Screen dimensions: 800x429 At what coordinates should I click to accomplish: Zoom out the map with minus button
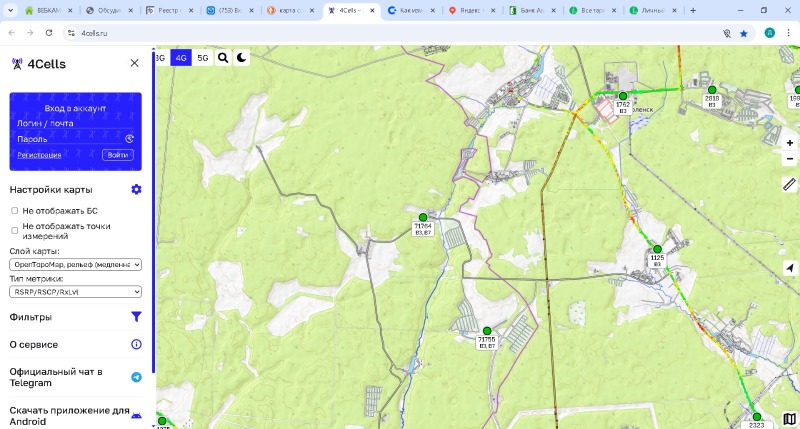pos(789,159)
